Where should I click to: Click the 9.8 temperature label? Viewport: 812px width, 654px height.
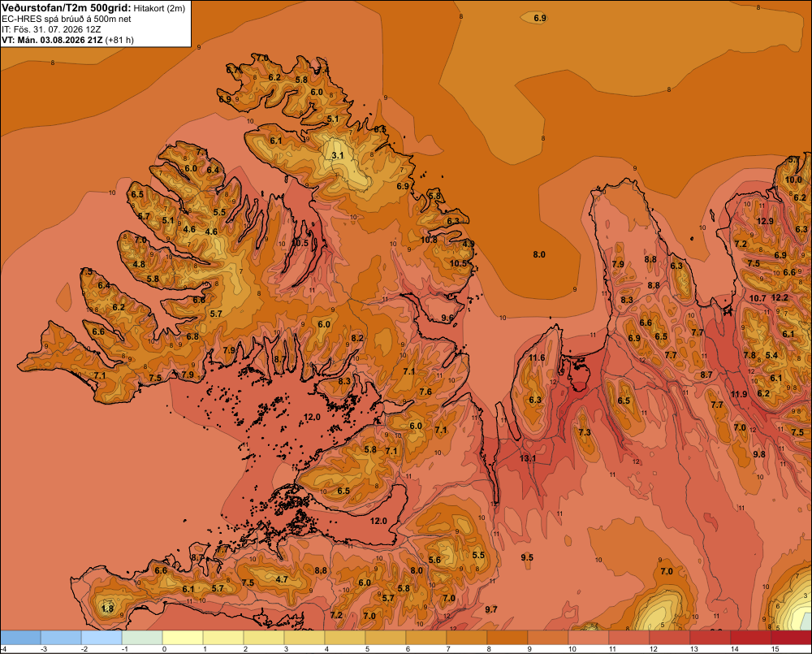[x=758, y=454]
